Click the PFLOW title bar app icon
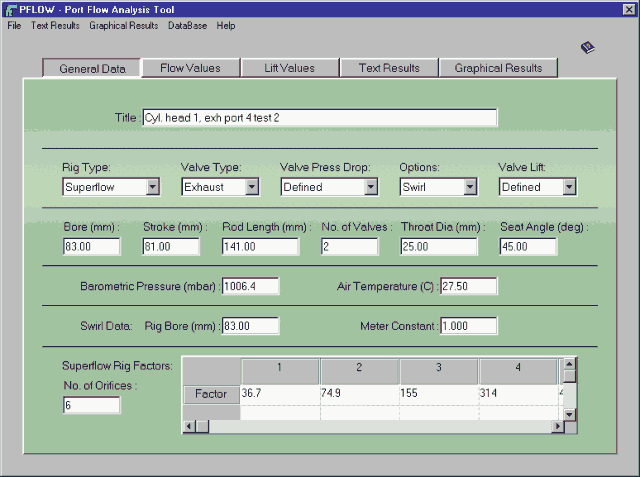Screen dimensions: 640x477 (10, 10)
